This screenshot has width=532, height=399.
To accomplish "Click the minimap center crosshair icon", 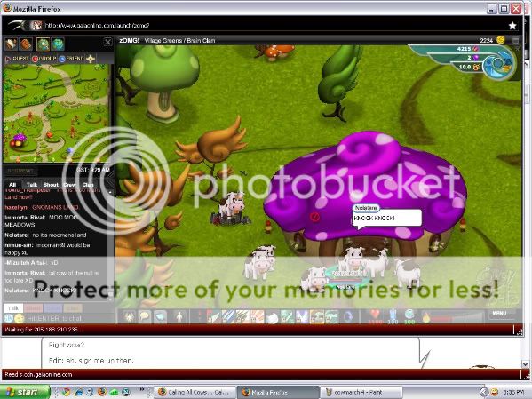I will [x=91, y=59].
